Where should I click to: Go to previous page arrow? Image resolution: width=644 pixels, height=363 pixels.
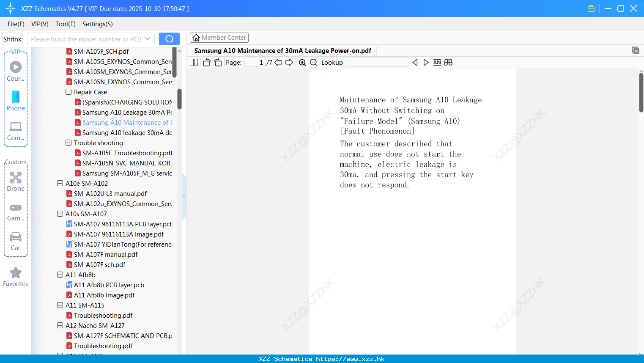point(278,62)
